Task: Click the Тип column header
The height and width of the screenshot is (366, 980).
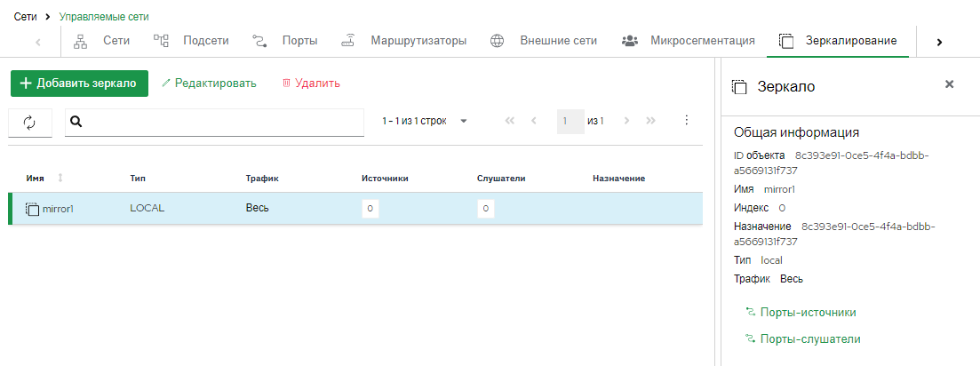Action: tap(136, 179)
